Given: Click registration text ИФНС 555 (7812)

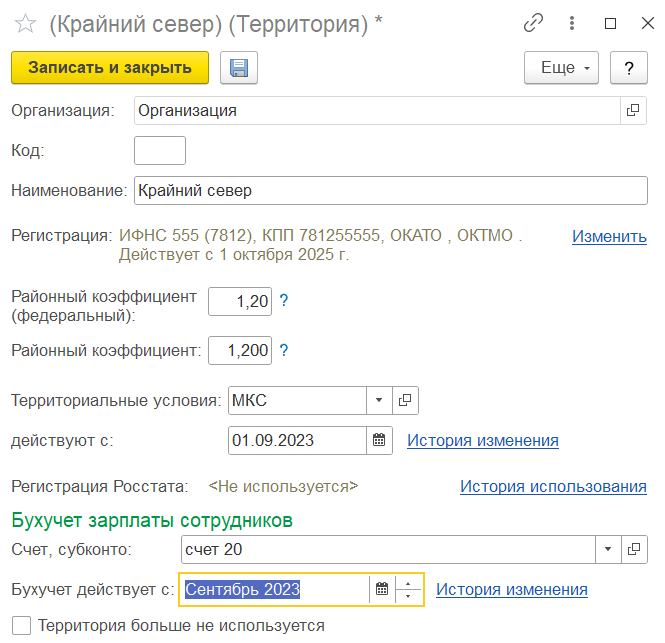Looking at the screenshot, I should (x=186, y=235).
